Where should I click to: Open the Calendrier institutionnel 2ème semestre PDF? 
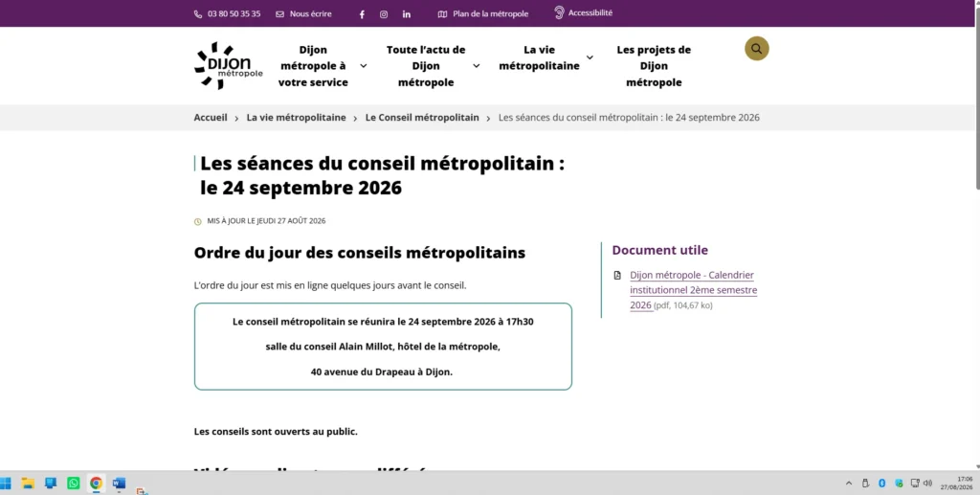693,290
